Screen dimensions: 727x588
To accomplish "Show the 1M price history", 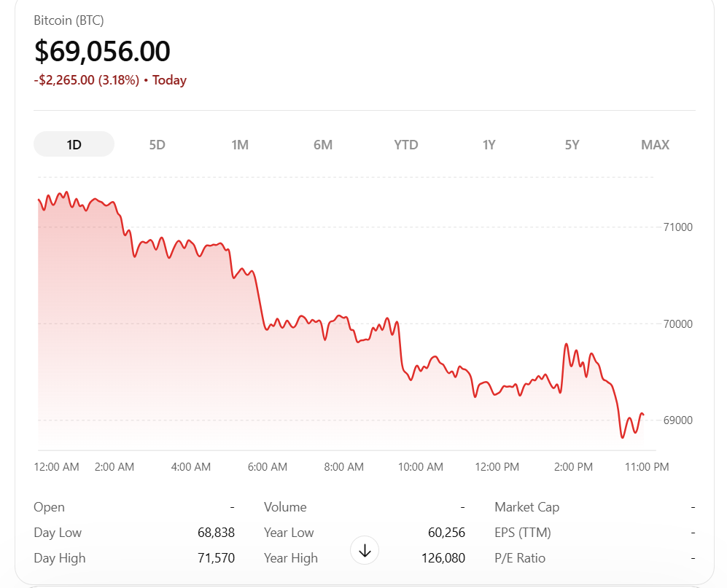I will pyautogui.click(x=240, y=144).
